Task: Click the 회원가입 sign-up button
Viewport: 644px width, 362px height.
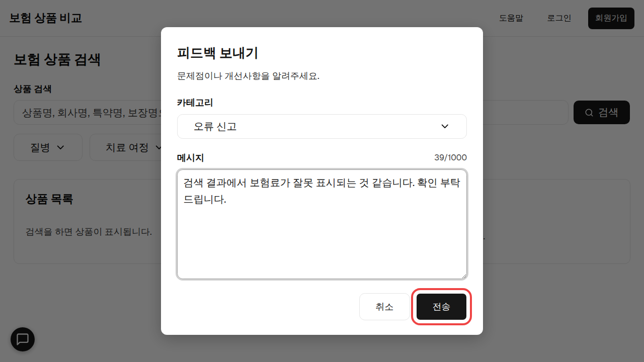Action: (x=611, y=18)
